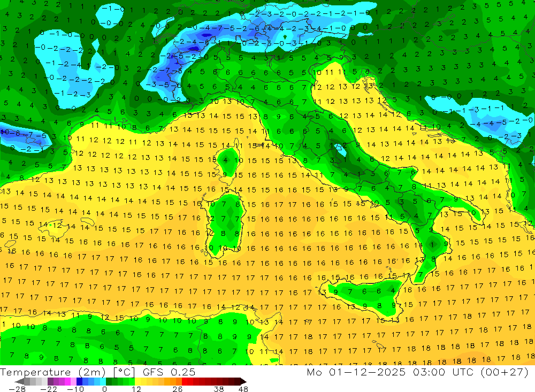
Task: Click the "GFS 0.25" model label
Action: tap(169, 372)
